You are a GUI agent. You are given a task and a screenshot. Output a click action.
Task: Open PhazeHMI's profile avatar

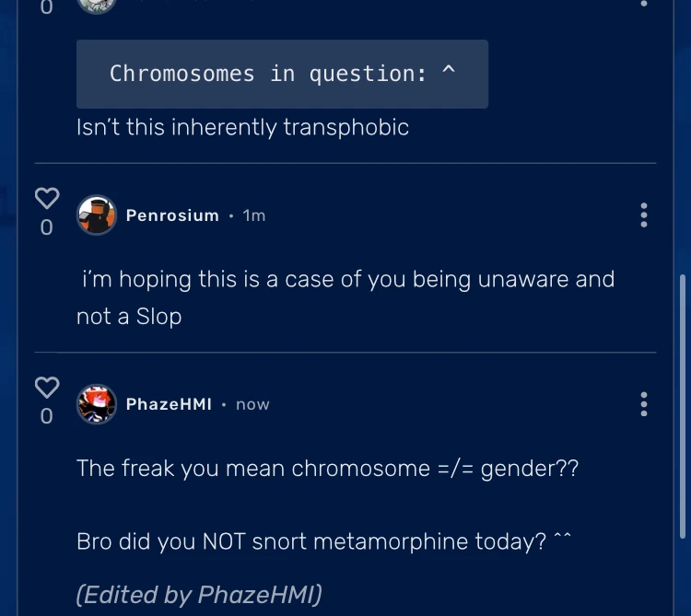point(97,404)
